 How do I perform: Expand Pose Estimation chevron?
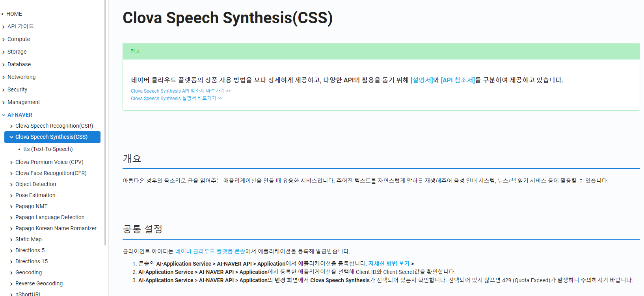coord(11,195)
